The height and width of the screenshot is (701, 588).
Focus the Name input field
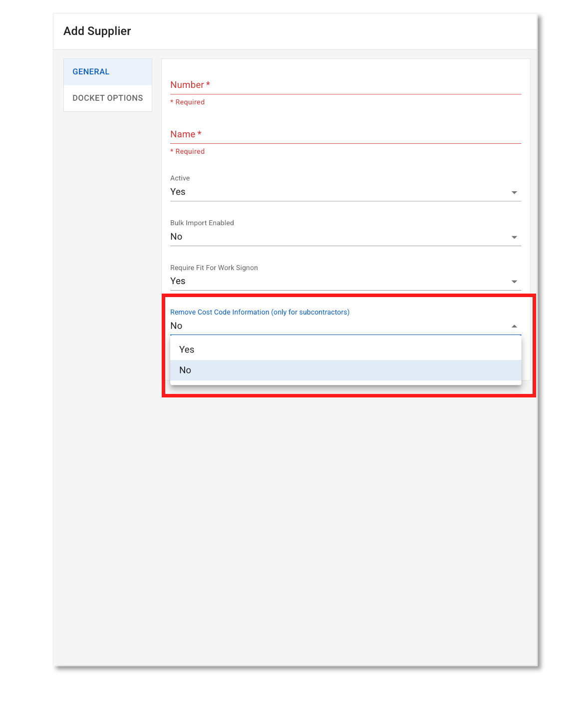pos(345,134)
